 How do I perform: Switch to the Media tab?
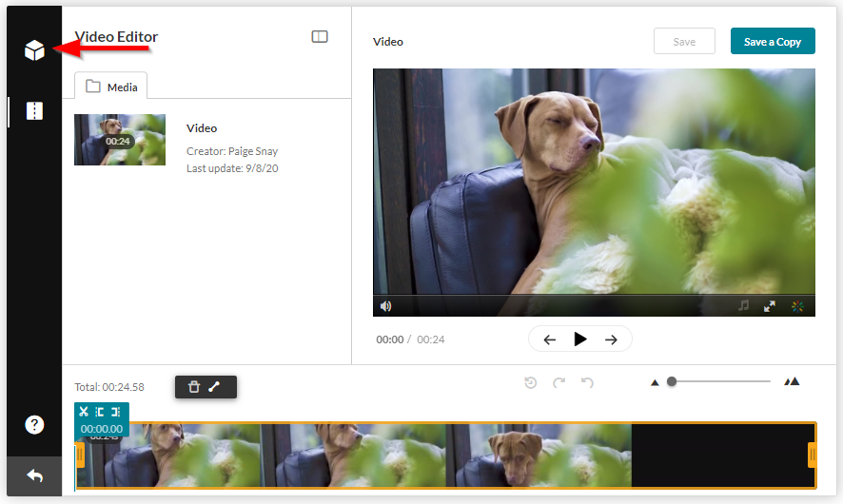pyautogui.click(x=111, y=87)
